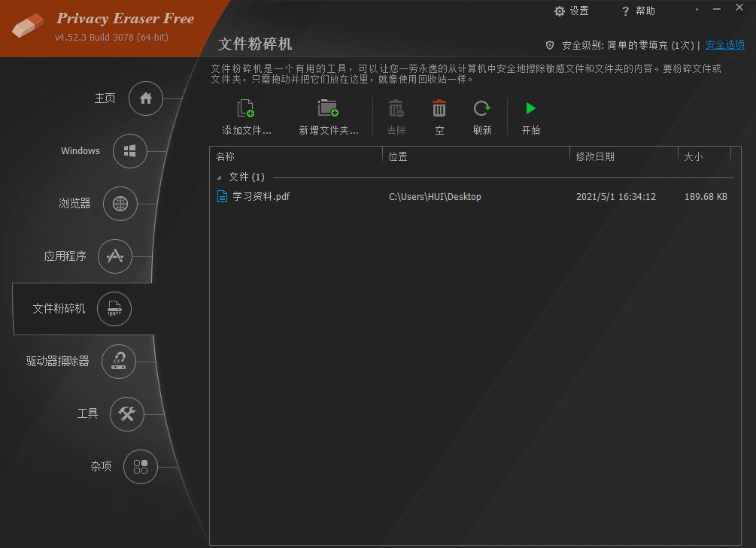Click the 主页 sidebar label
The width and height of the screenshot is (756, 548).
[105, 98]
